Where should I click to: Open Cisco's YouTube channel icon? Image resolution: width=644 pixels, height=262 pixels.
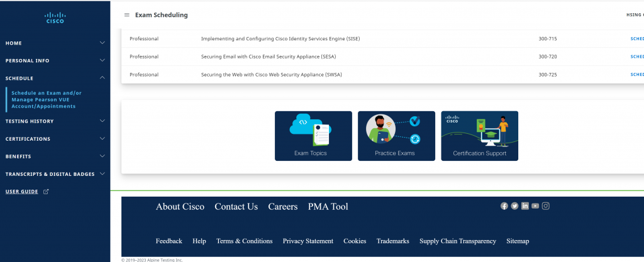click(x=535, y=206)
